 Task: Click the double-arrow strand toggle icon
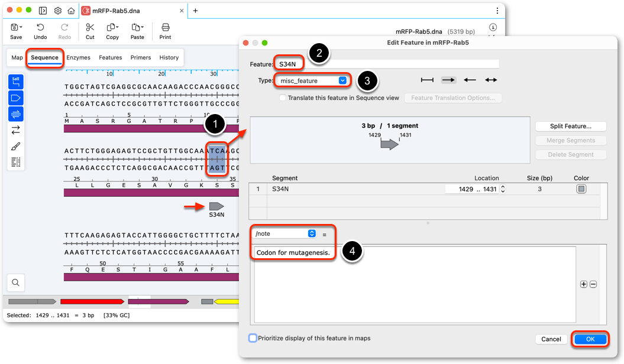coord(16,130)
